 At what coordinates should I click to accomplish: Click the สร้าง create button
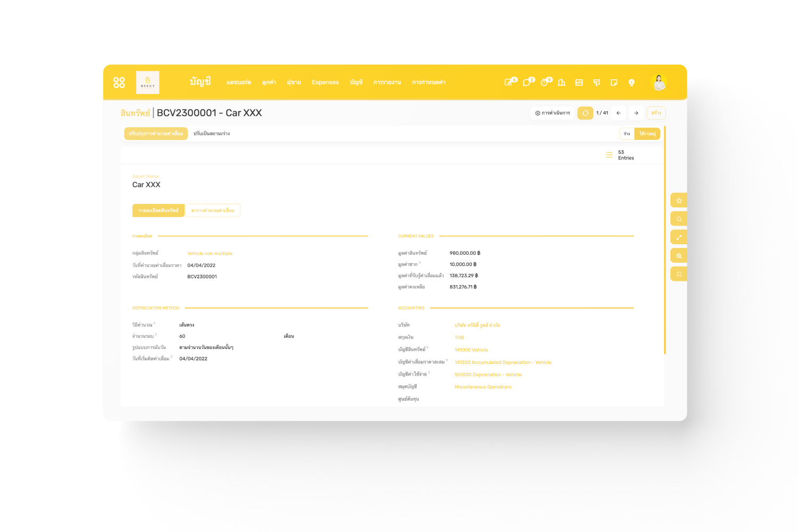click(656, 113)
